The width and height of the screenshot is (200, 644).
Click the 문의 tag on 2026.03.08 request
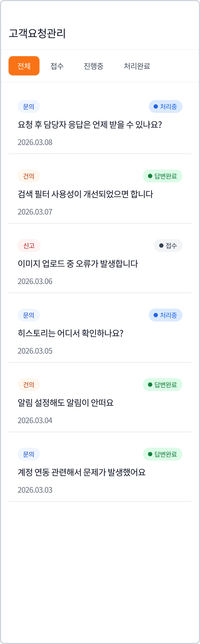[x=29, y=107]
